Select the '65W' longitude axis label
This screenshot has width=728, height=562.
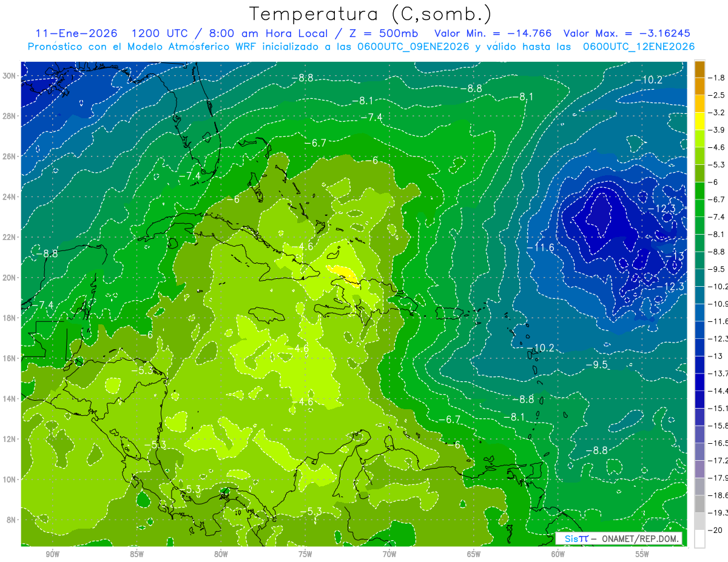[474, 554]
